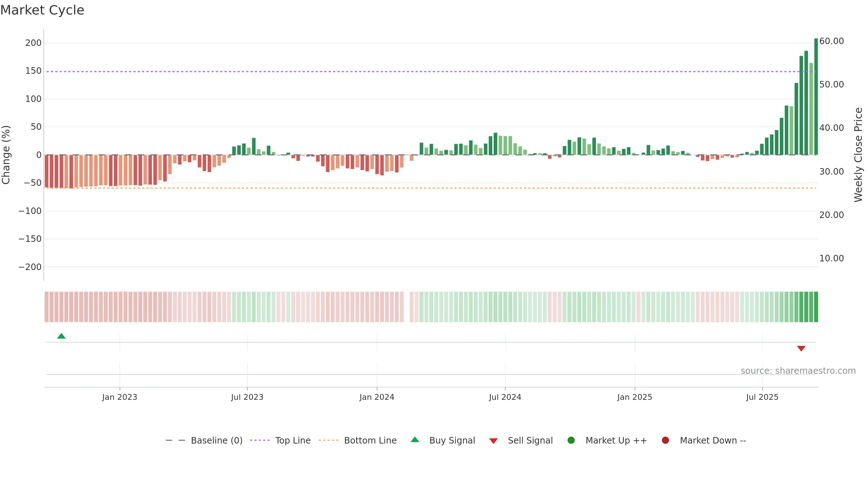
Task: Click the source: sharemaestro.com text
Action: [x=798, y=371]
